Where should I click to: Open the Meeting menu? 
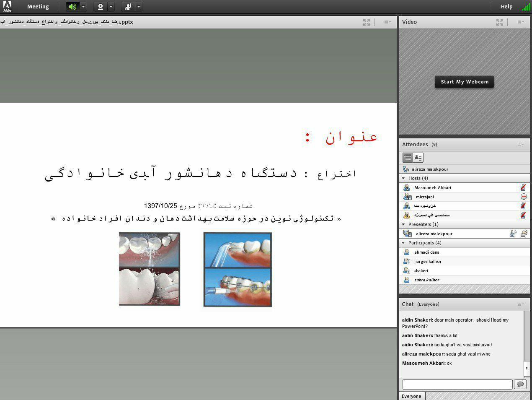point(38,7)
